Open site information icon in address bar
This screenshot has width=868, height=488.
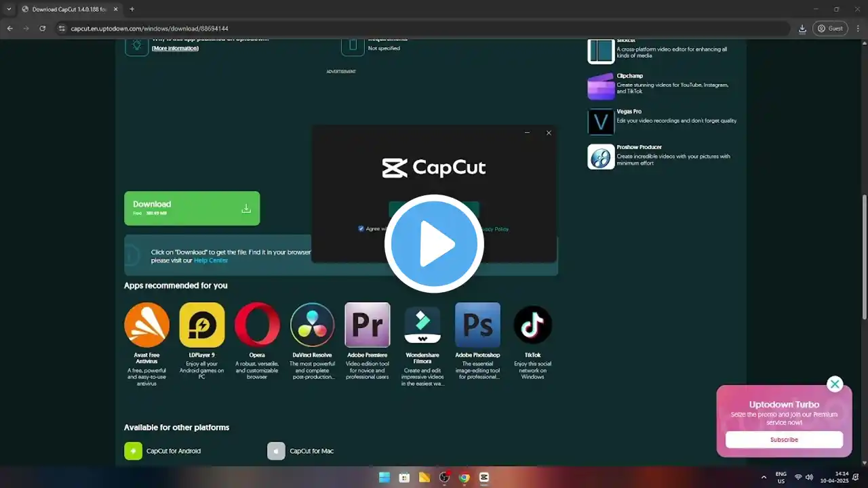tap(62, 28)
